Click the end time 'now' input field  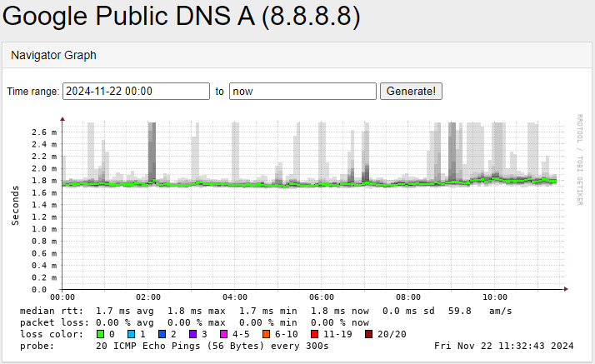[302, 92]
